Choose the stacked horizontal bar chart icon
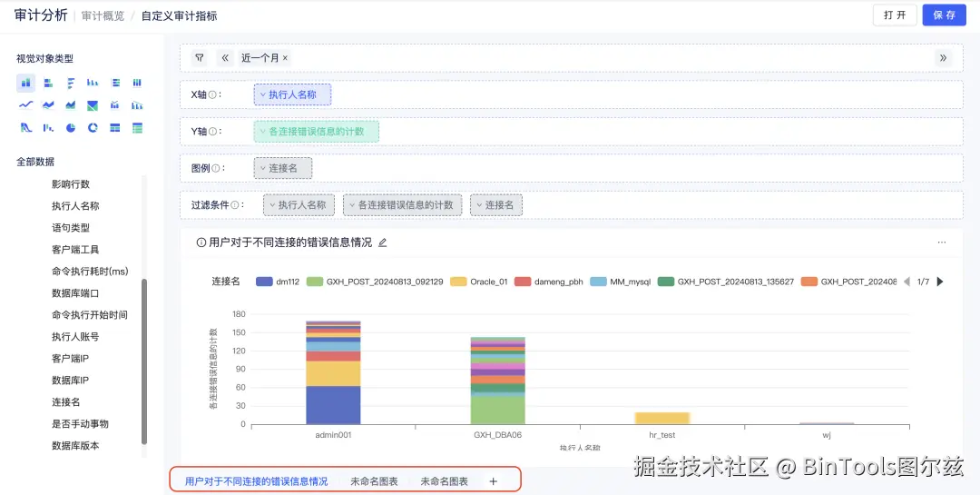 click(x=48, y=83)
